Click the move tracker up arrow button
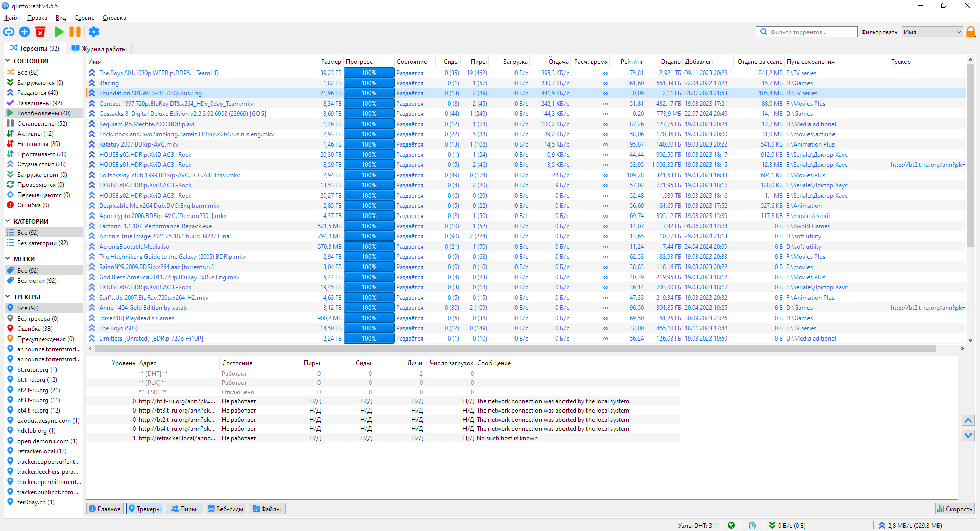The image size is (980, 531). (x=968, y=420)
